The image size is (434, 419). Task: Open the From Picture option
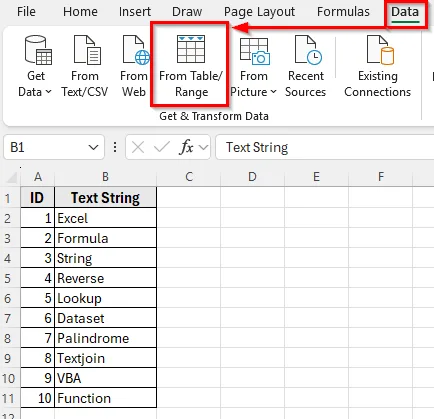253,66
